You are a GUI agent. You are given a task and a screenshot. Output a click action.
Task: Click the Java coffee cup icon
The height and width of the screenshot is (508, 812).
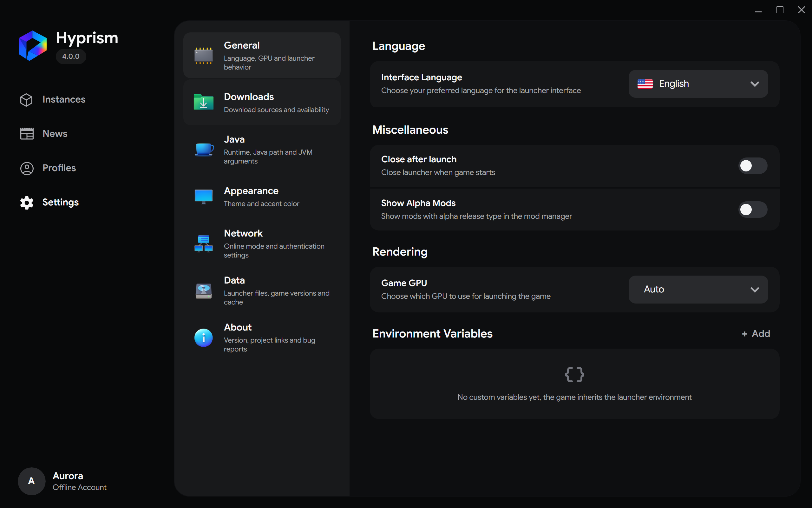point(204,150)
